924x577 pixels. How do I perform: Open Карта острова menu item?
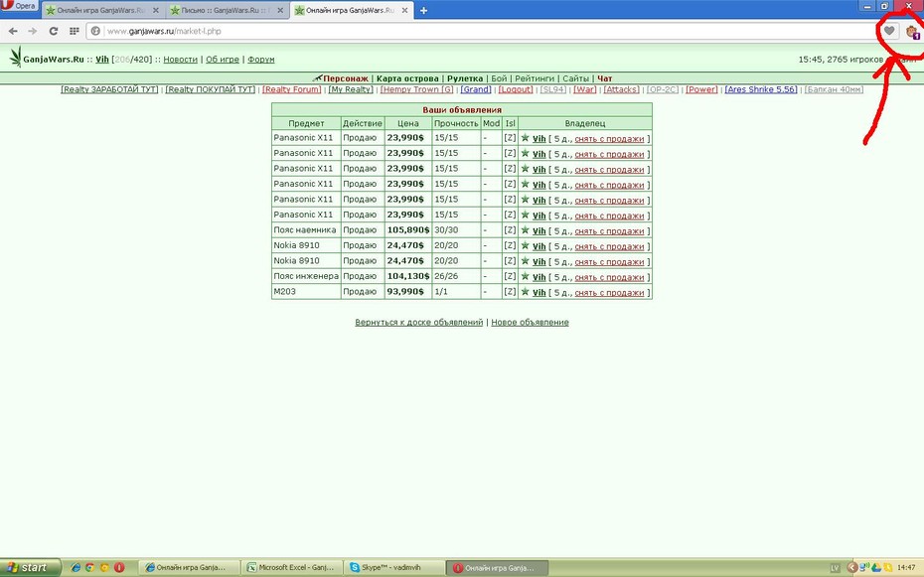(x=407, y=78)
